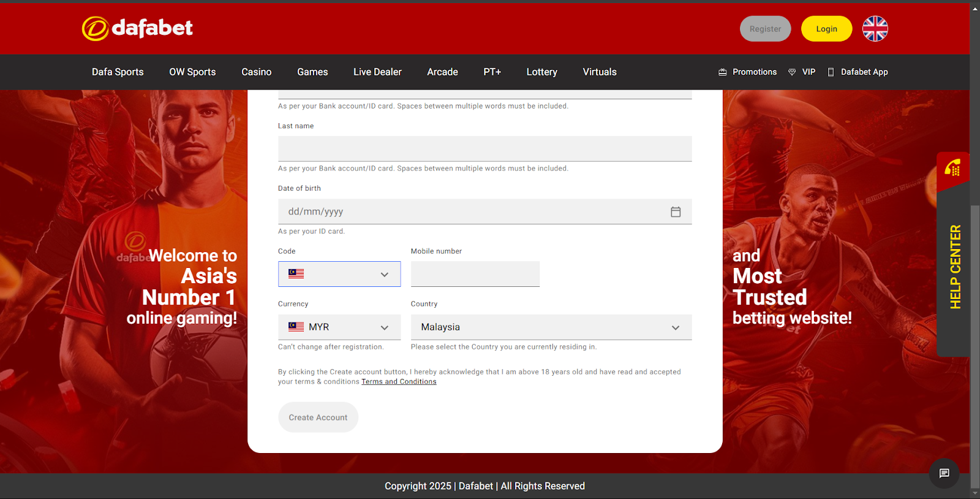
Task: Open the date of birth calendar picker
Action: pos(676,211)
